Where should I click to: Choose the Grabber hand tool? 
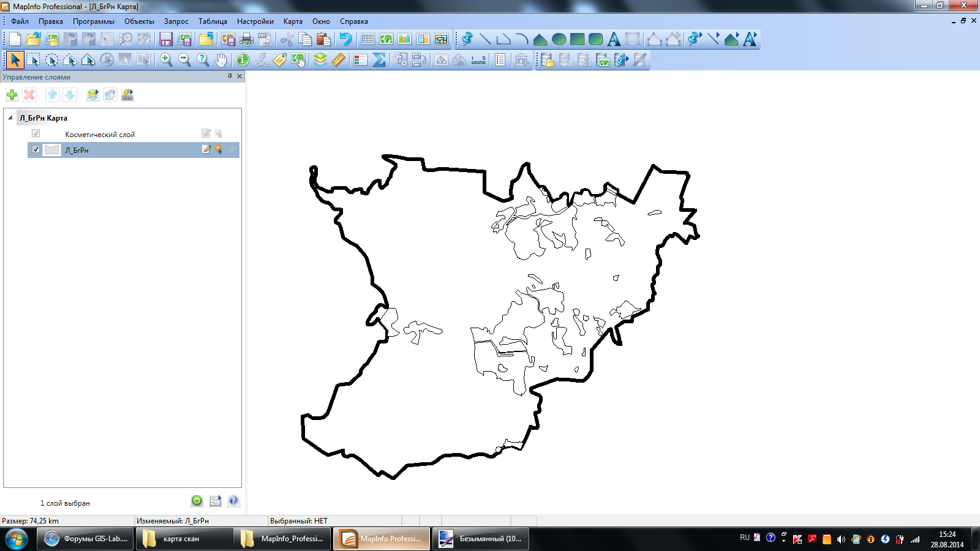coord(221,59)
